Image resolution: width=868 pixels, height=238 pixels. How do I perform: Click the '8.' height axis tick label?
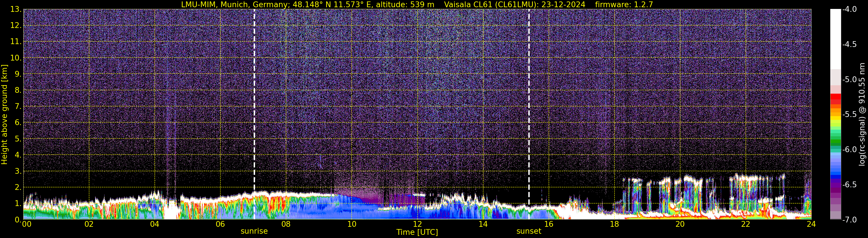point(18,90)
